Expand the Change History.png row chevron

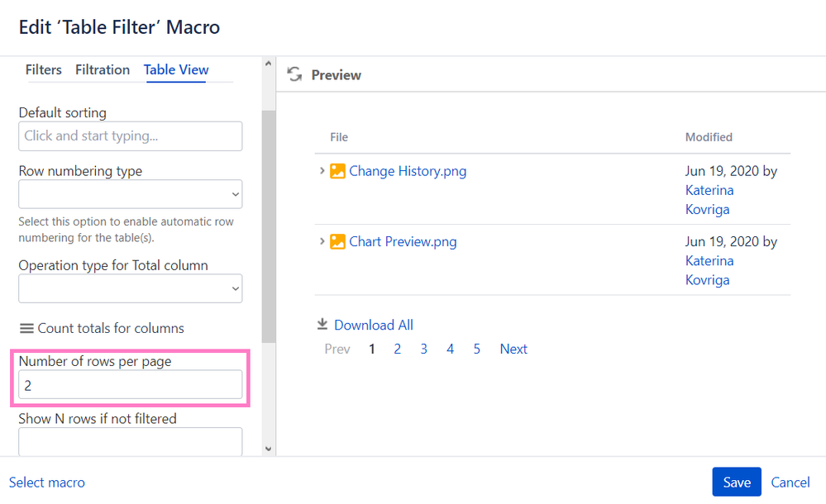point(322,171)
